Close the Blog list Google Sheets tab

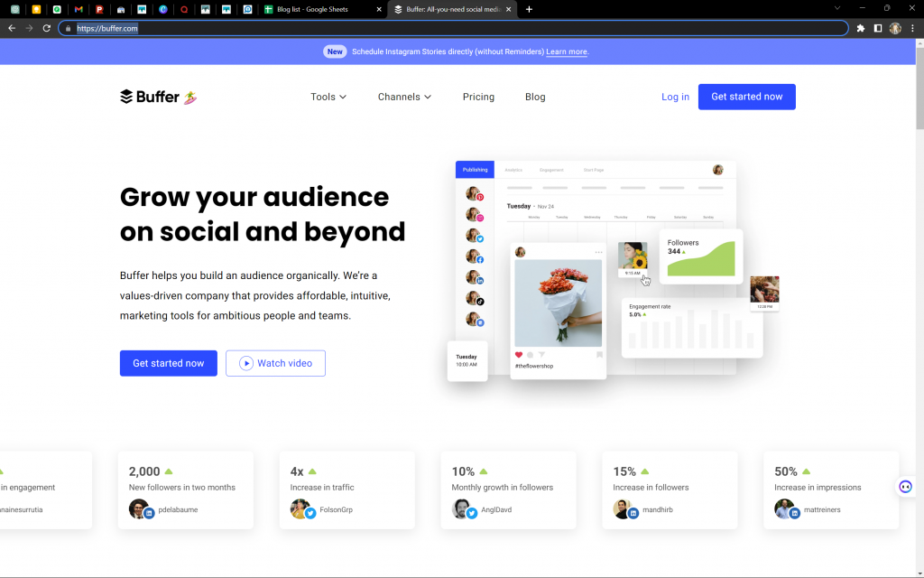coord(379,9)
